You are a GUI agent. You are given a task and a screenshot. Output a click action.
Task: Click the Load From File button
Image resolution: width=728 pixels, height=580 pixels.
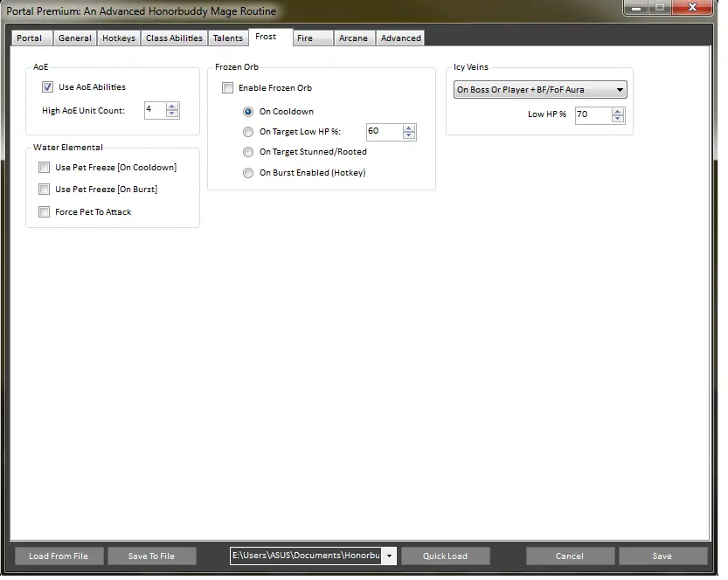click(x=59, y=556)
